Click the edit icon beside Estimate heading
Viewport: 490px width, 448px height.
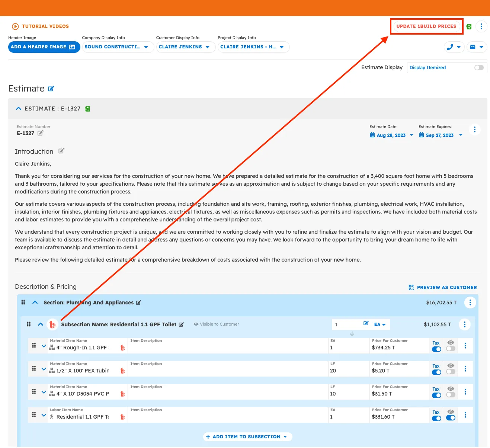[51, 89]
